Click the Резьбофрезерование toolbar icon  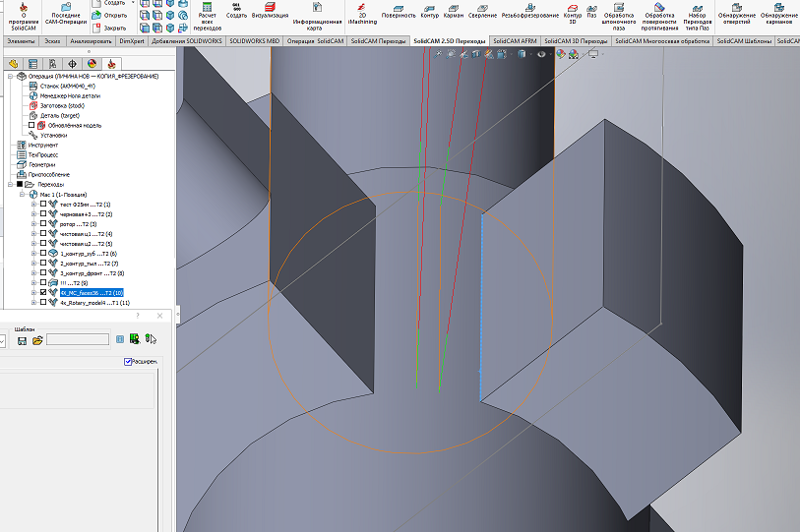pyautogui.click(x=528, y=10)
